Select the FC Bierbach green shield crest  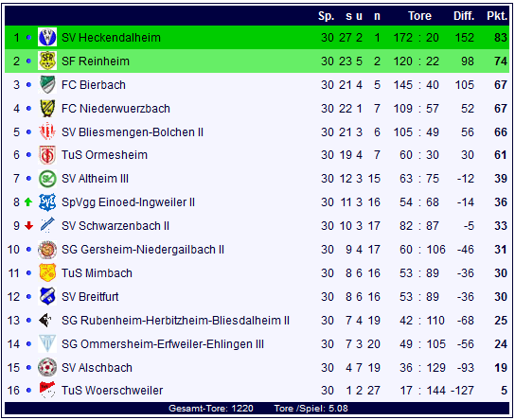(47, 84)
